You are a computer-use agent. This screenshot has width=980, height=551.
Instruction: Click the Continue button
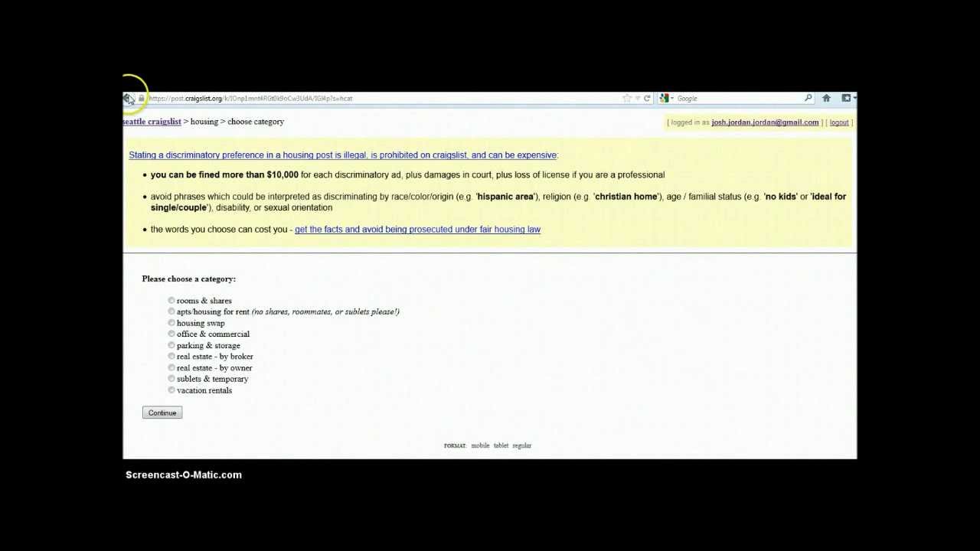pos(162,413)
